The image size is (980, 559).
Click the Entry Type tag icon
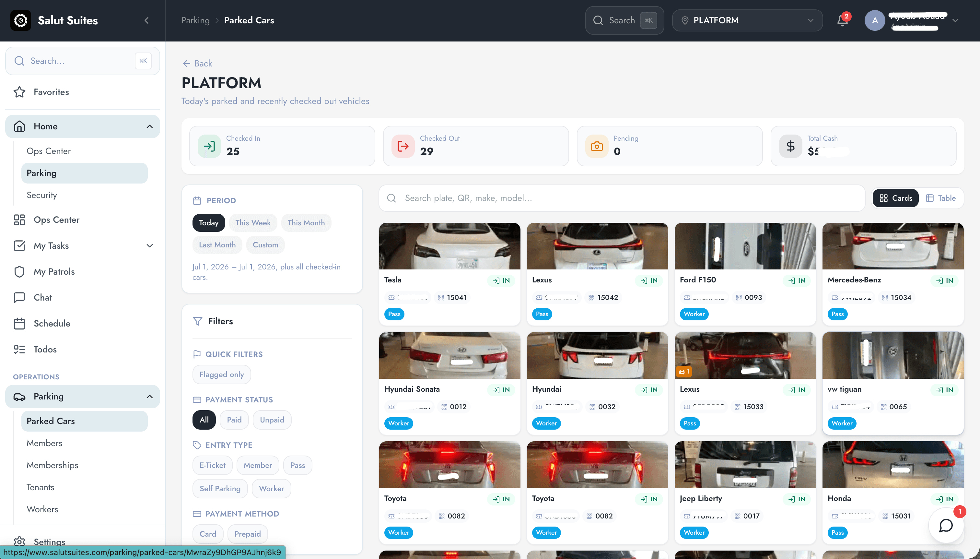click(197, 446)
